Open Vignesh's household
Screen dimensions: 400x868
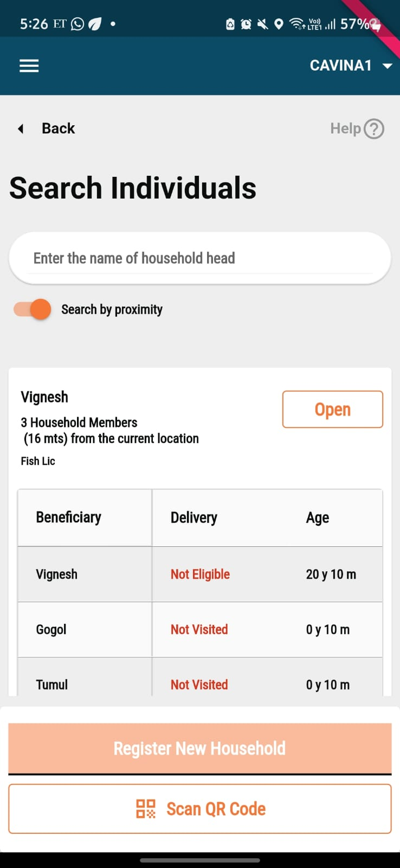pos(332,410)
